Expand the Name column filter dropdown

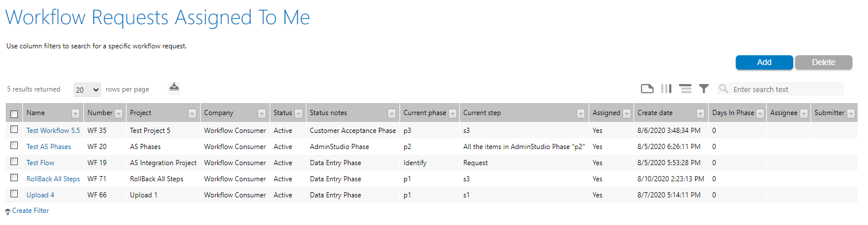point(76,113)
